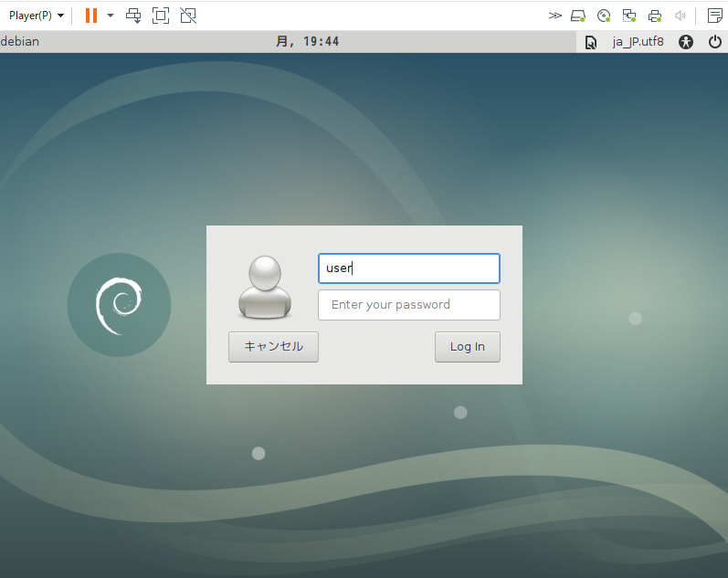
Task: Click the printer device icon
Action: pyautogui.click(x=655, y=16)
